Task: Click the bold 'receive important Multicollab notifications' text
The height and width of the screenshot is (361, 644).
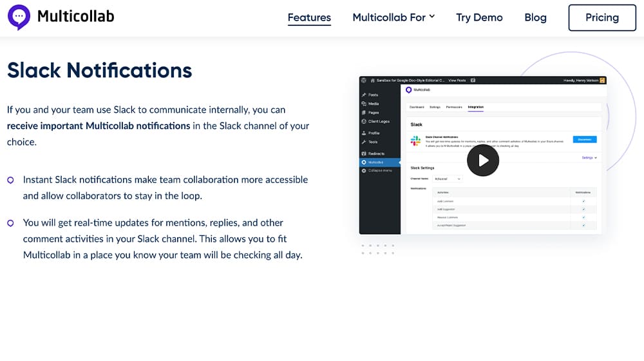Action: 99,126
